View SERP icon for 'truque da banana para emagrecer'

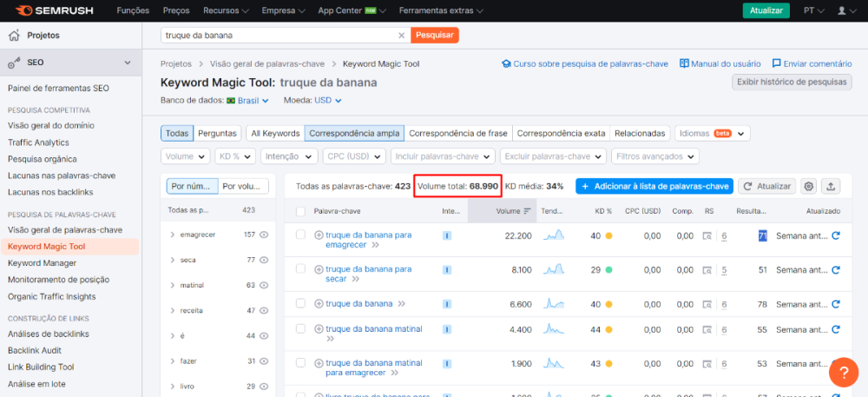tap(707, 236)
